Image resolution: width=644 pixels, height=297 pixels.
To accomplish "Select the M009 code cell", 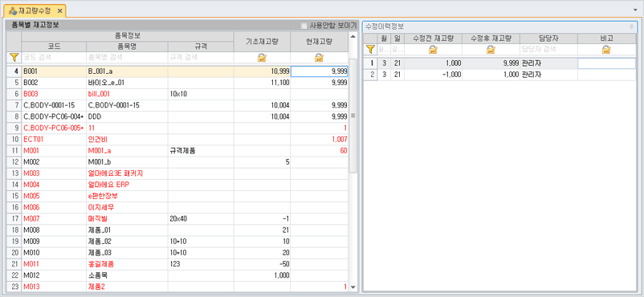I will [x=54, y=241].
